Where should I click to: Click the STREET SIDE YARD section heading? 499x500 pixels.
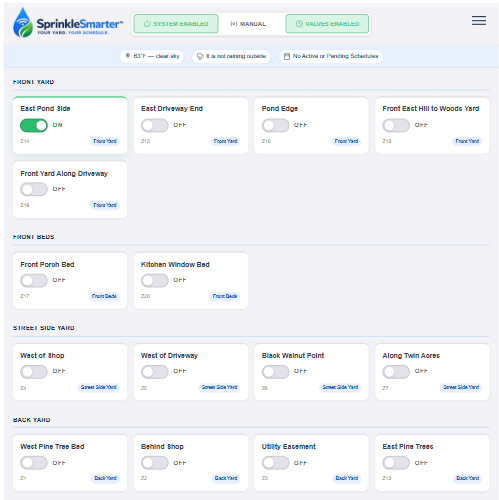tap(43, 328)
